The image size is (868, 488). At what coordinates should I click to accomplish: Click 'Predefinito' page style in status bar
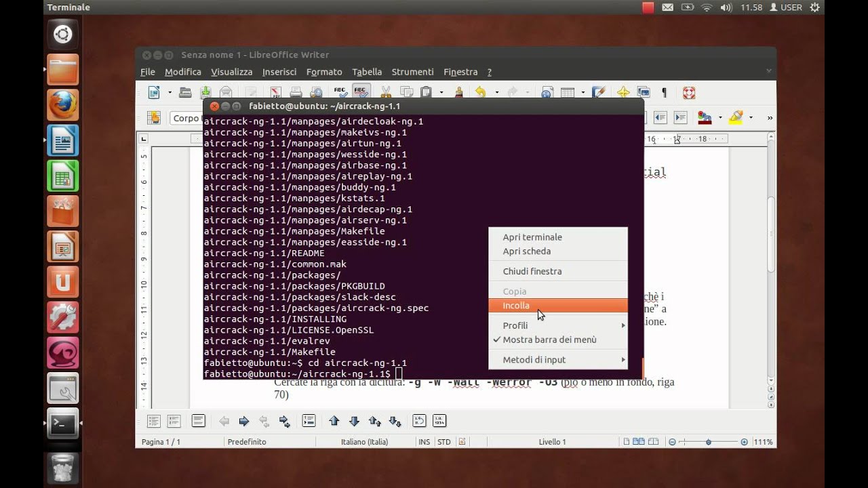247,442
